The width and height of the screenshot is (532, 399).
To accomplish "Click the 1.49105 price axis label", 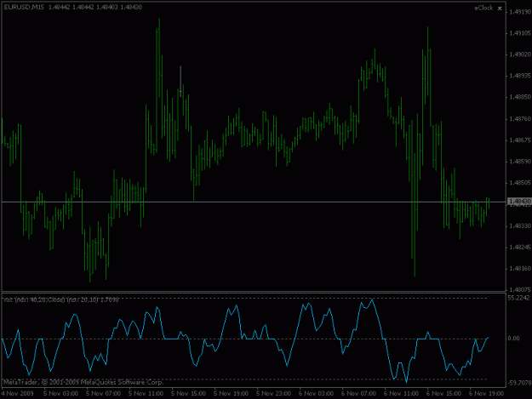I will pos(520,33).
